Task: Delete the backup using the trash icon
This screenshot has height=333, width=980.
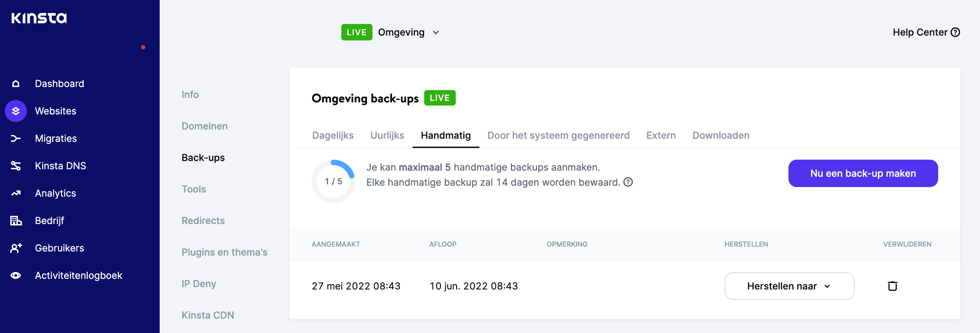Action: tap(893, 286)
